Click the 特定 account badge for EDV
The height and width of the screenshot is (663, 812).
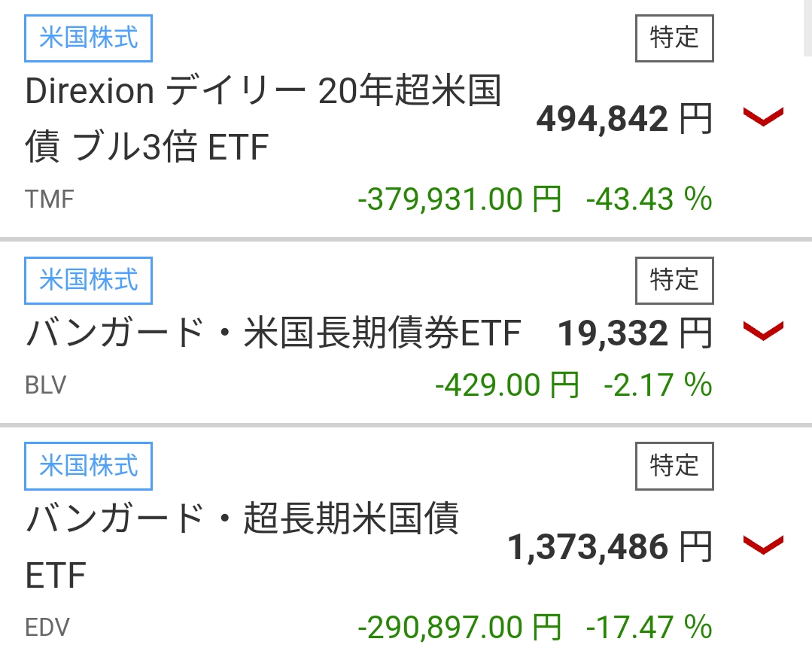point(674,466)
